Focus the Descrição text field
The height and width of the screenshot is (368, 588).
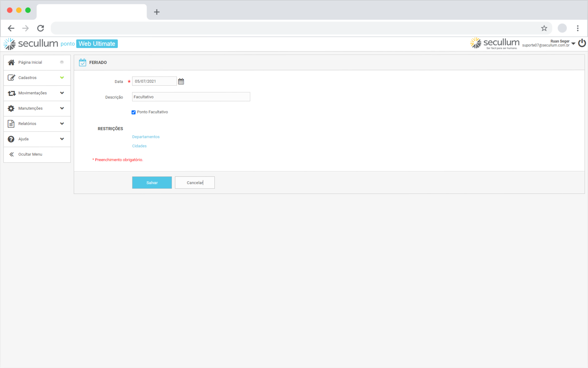pyautogui.click(x=191, y=97)
